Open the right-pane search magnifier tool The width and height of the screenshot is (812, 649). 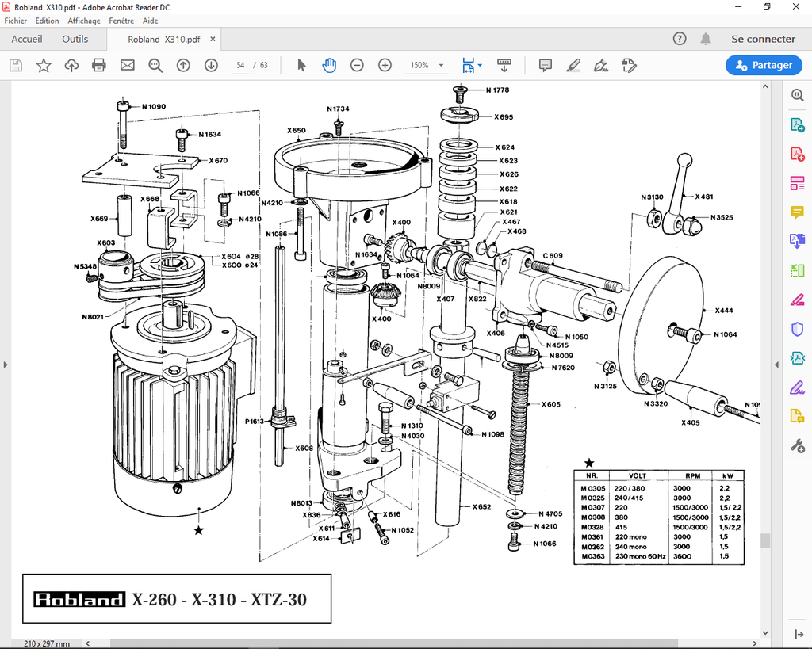coord(798,95)
